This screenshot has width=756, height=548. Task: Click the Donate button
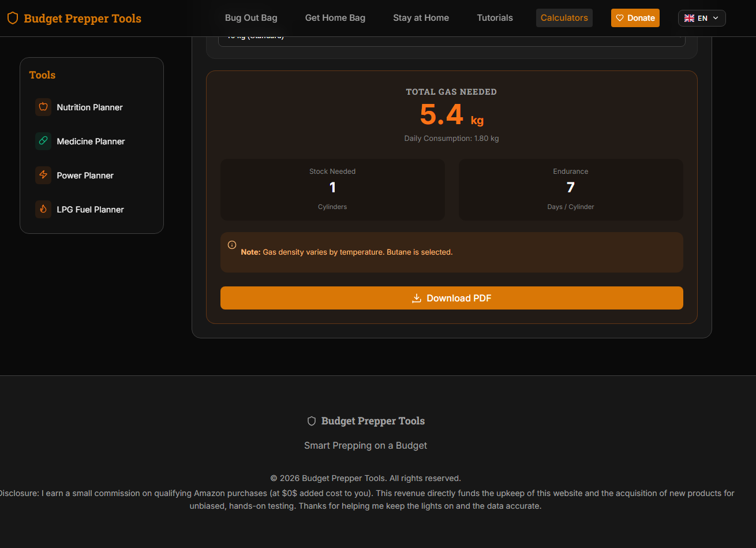635,18
